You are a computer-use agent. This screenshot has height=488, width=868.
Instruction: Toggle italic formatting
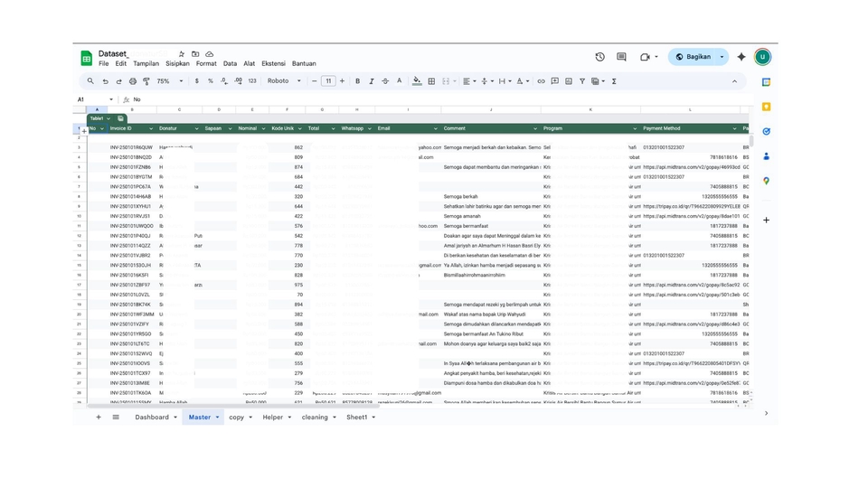click(372, 81)
